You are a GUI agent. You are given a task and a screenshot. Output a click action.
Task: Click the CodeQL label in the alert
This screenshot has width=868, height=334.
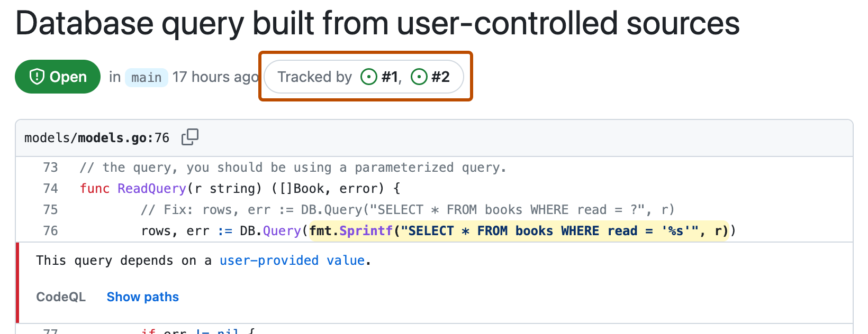click(61, 296)
